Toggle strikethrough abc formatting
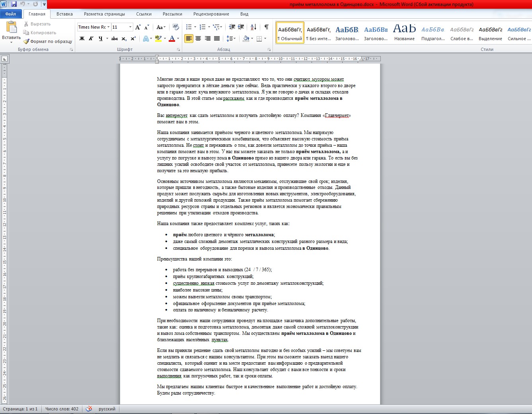The image size is (532, 414). pyautogui.click(x=115, y=39)
